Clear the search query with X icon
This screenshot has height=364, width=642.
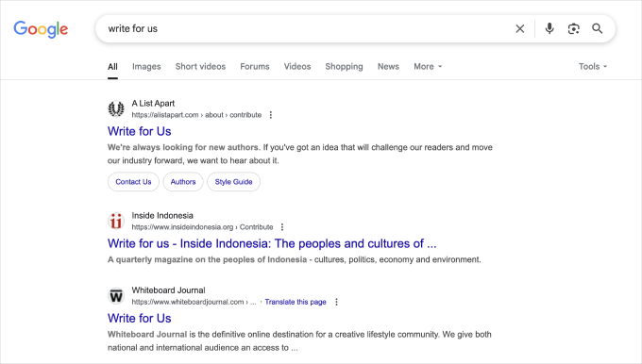(x=520, y=28)
